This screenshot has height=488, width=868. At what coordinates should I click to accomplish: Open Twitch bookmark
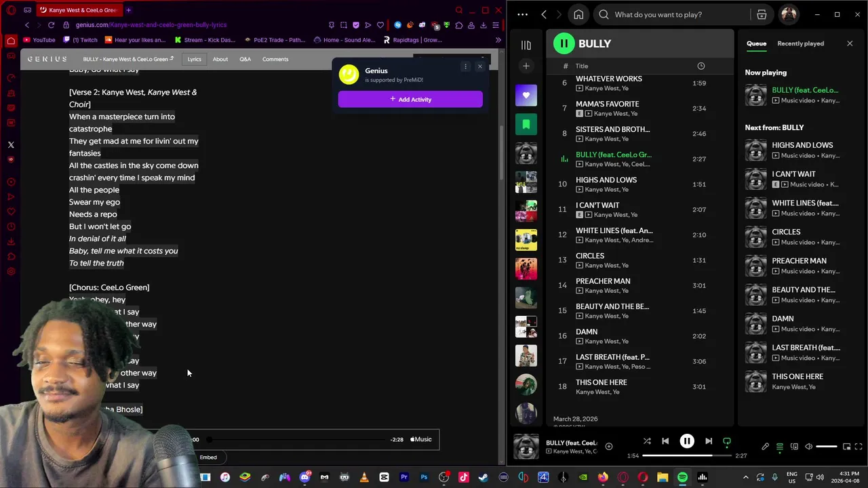81,40
